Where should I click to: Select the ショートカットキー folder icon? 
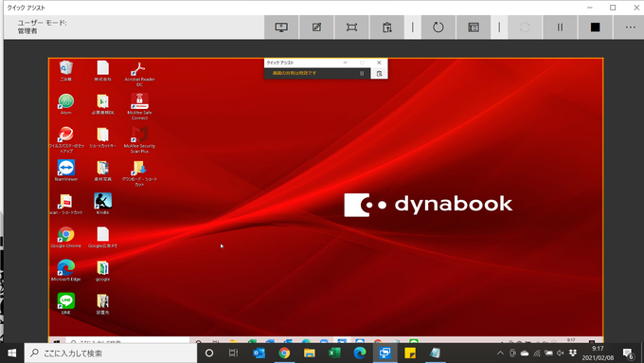(x=102, y=137)
